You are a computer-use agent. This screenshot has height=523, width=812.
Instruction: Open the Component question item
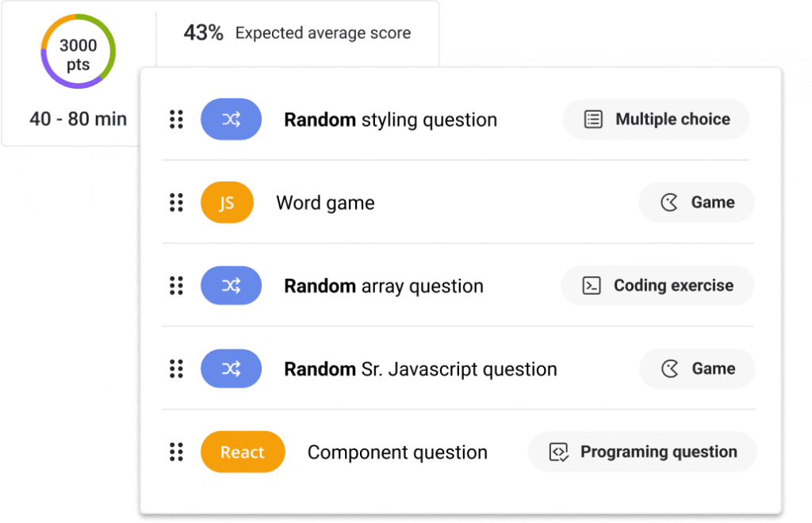(397, 452)
